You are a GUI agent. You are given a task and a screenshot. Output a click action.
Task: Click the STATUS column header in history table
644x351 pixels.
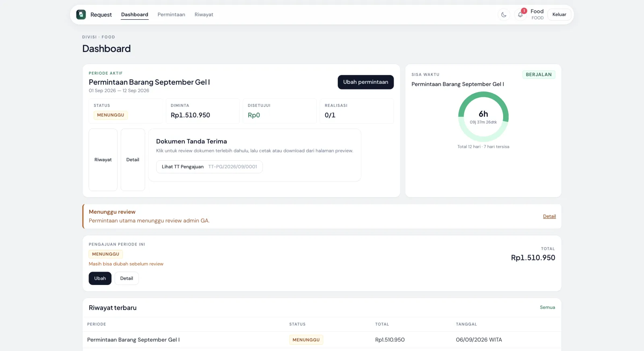297,324
